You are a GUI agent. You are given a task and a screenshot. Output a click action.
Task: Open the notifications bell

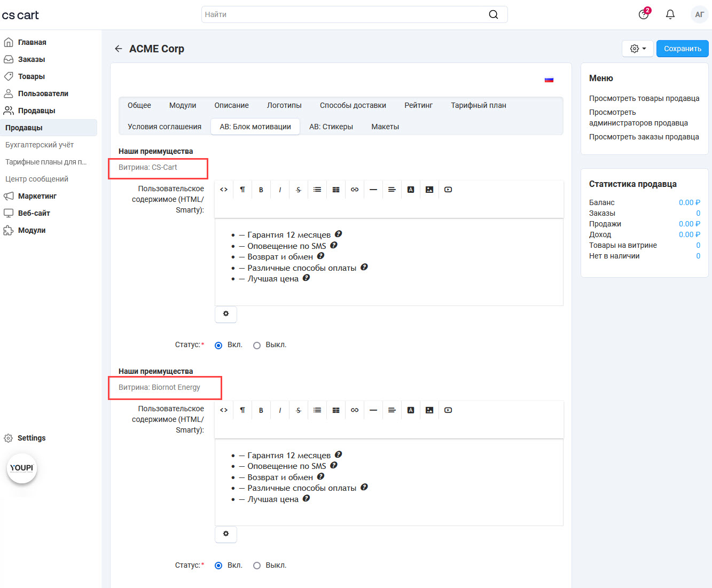tap(670, 14)
